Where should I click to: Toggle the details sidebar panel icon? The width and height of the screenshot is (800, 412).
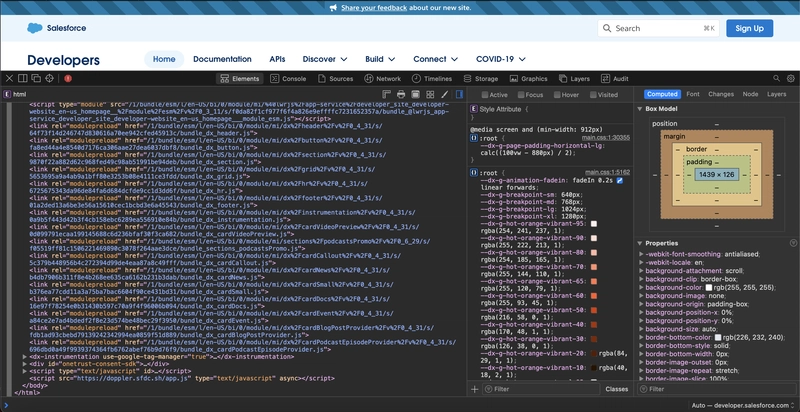point(457,94)
